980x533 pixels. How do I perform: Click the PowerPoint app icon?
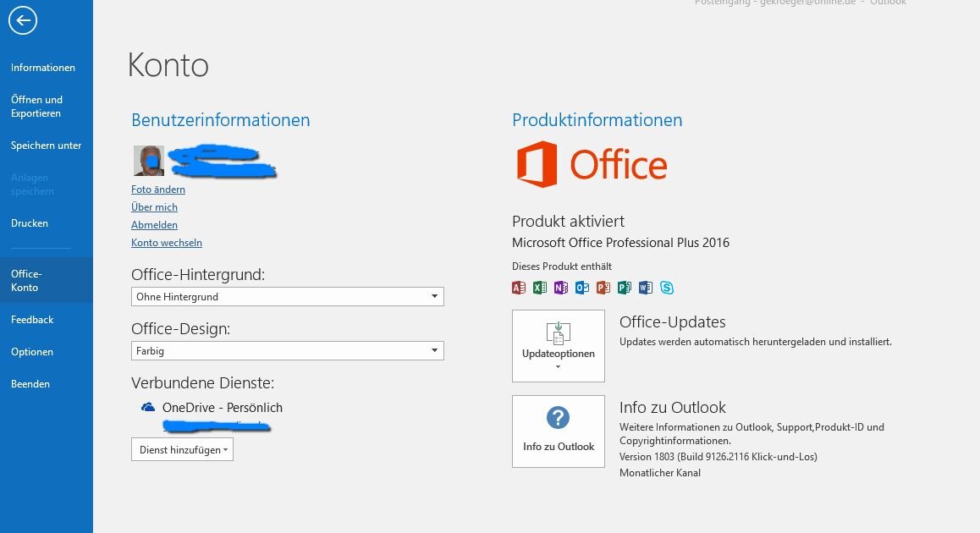tap(603, 288)
